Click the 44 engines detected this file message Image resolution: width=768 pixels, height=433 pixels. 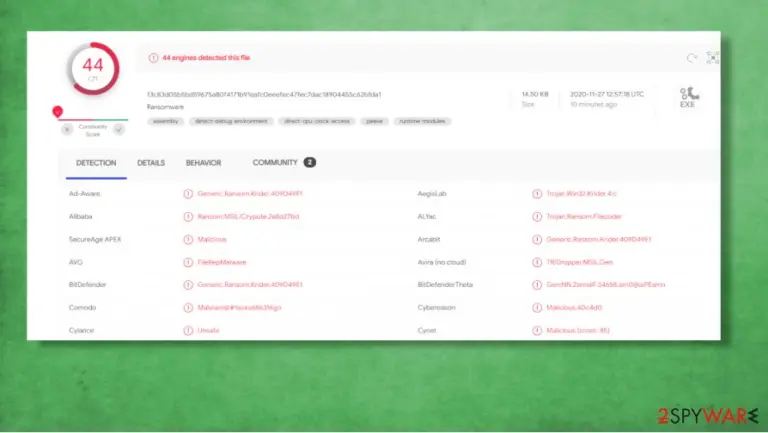[x=206, y=58]
